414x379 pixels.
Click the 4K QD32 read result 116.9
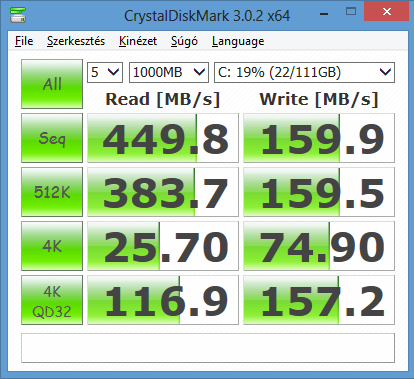coord(163,300)
